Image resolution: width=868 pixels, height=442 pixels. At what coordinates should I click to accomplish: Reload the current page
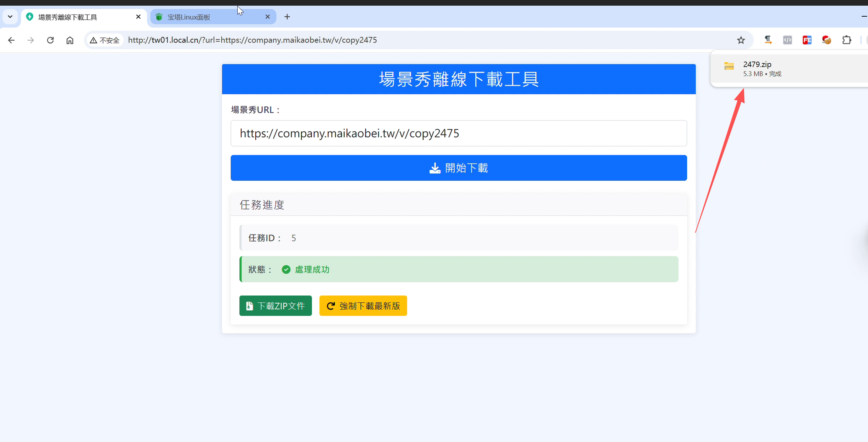tap(50, 40)
